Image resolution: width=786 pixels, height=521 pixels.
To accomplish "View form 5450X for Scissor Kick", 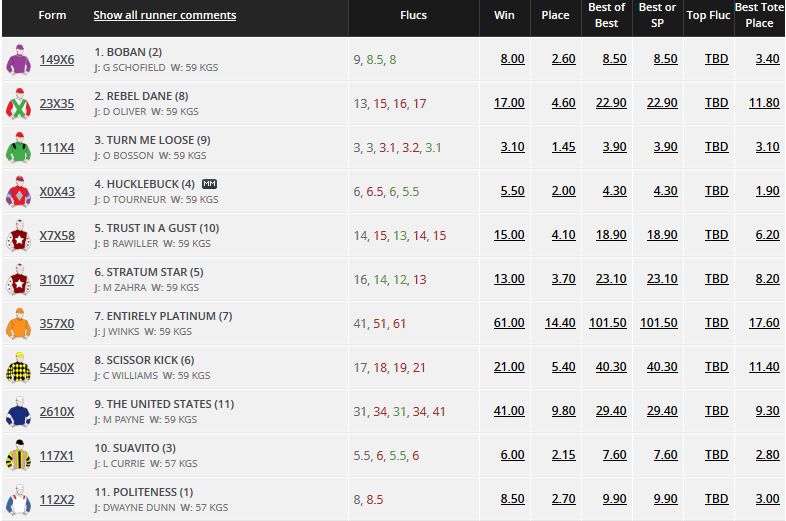I will tap(57, 367).
